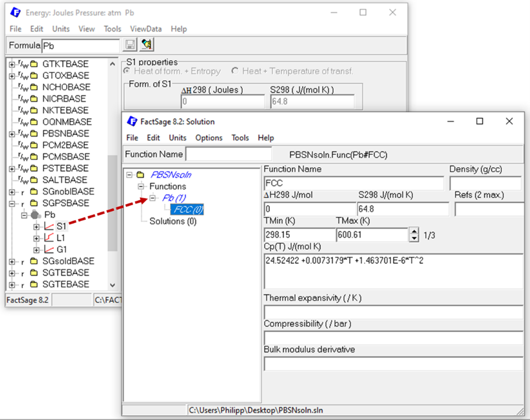Click the database tree scroll up arrow
The image size is (530, 420).
click(113, 64)
